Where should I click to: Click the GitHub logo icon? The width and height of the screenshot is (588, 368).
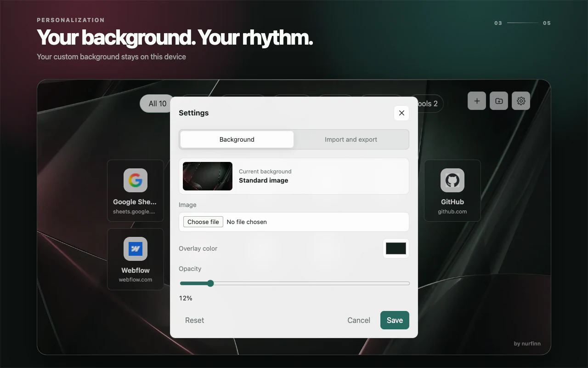click(452, 180)
